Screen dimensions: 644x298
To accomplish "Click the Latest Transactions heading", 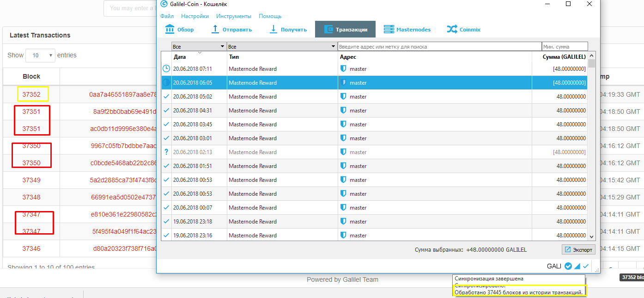I will (40, 35).
